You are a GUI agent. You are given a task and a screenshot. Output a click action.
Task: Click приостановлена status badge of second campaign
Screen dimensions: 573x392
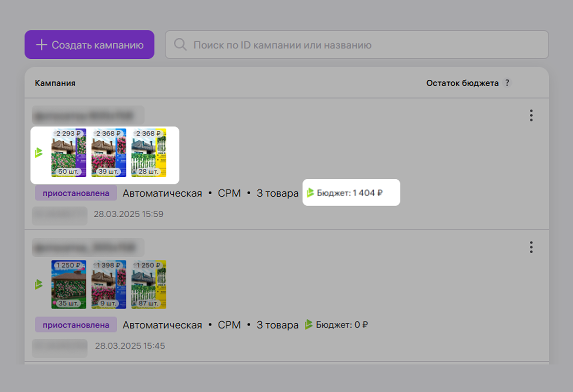pos(76,325)
